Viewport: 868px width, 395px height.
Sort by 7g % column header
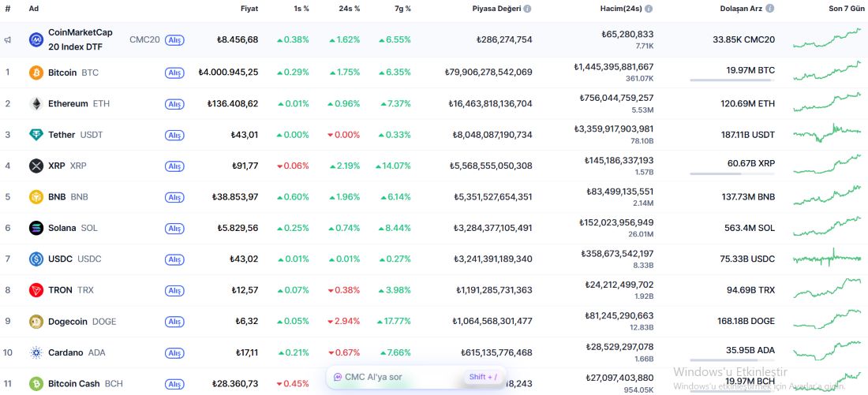[x=402, y=9]
